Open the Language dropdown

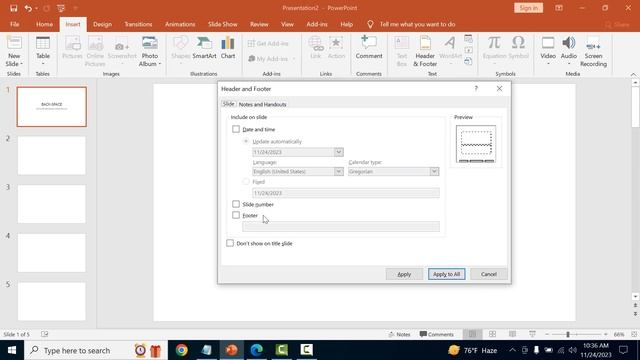tap(338, 171)
